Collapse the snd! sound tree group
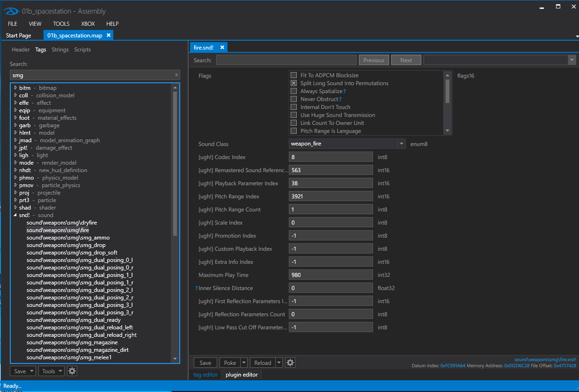This screenshot has height=392, width=579. point(15,215)
